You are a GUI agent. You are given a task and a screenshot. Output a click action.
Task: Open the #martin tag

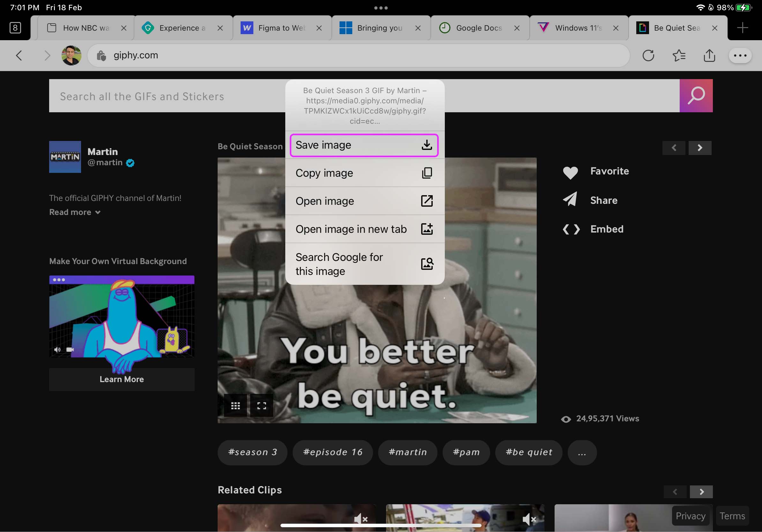(407, 452)
